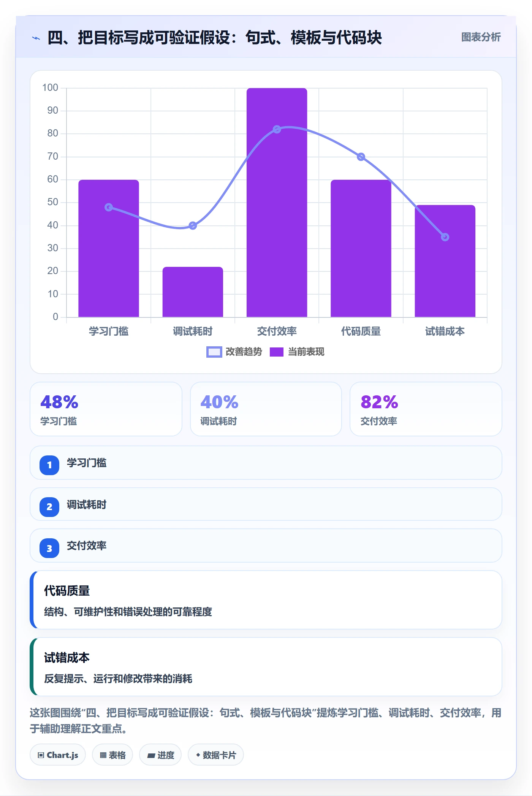This screenshot has width=532, height=796.
Task: Click x-axis label 试错成本
Action: [x=445, y=331]
